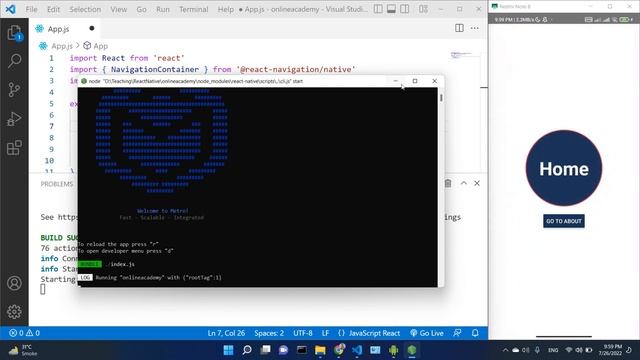640x360 pixels.
Task: Open the Go menu
Action: [141, 9]
